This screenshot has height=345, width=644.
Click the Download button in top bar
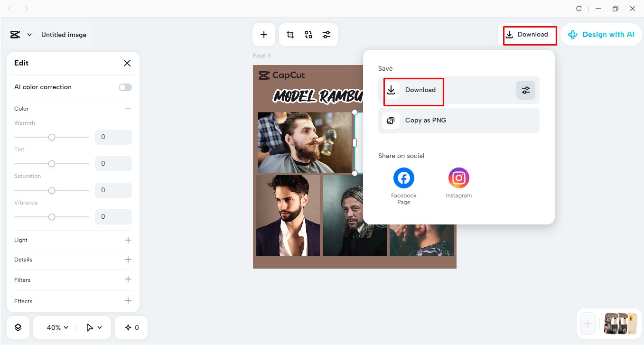[527, 35]
